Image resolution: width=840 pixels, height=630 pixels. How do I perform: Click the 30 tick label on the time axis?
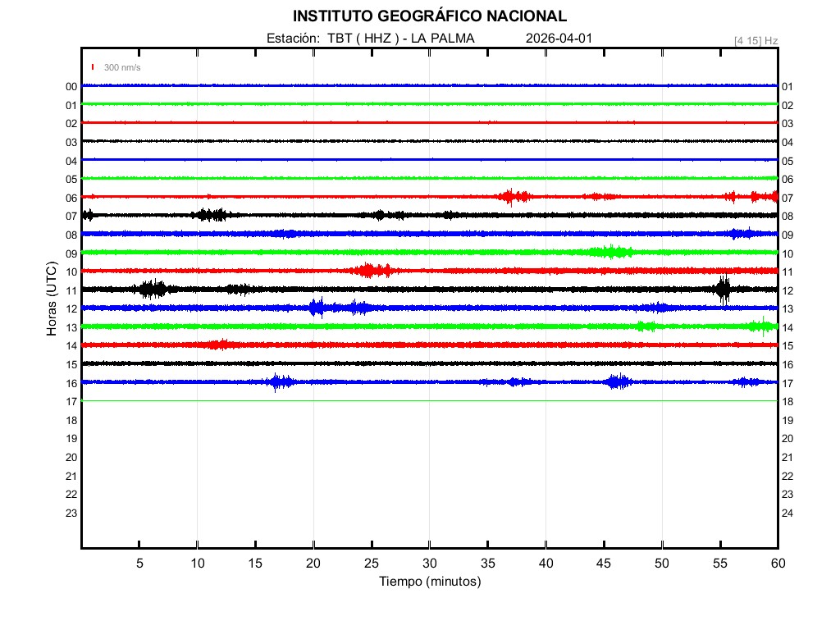(x=429, y=564)
